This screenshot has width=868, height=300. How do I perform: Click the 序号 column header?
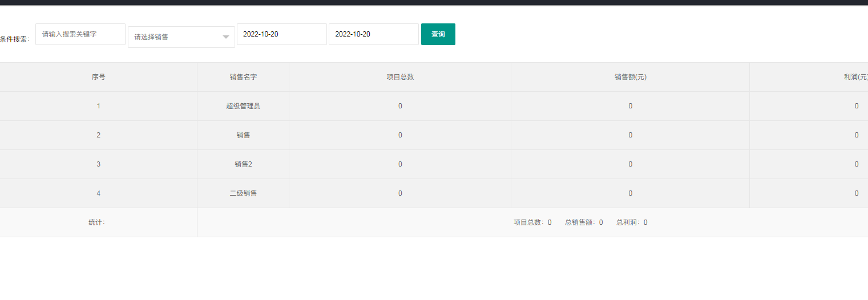tap(98, 77)
